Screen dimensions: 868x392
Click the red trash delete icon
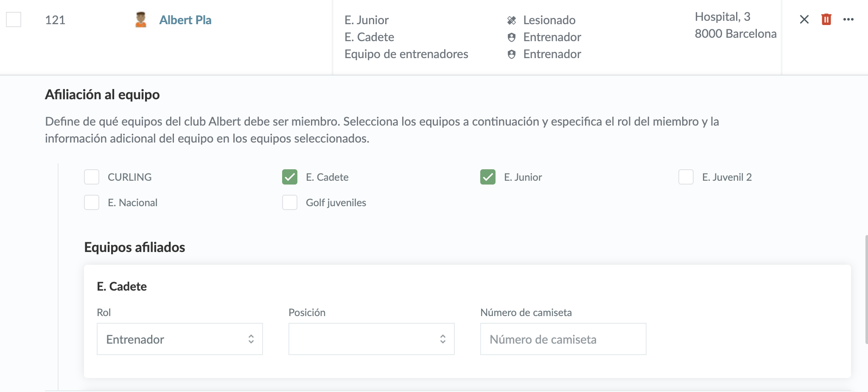(x=826, y=20)
